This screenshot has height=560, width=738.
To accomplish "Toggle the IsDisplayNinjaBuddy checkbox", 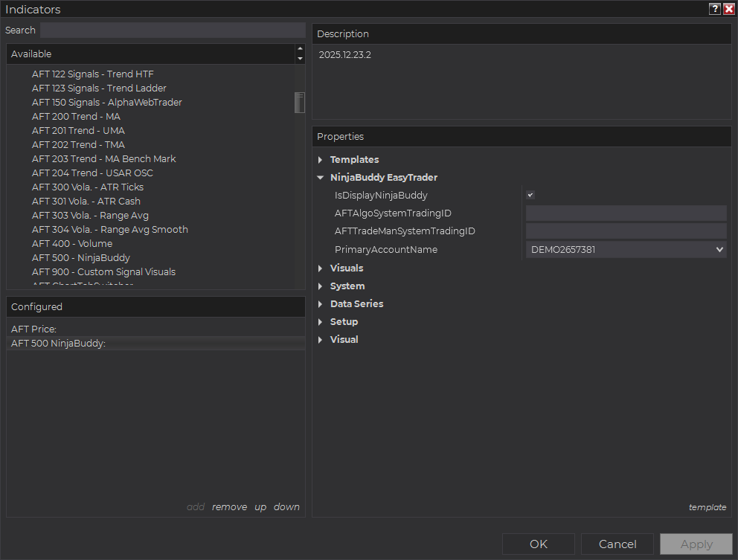I will coord(530,195).
